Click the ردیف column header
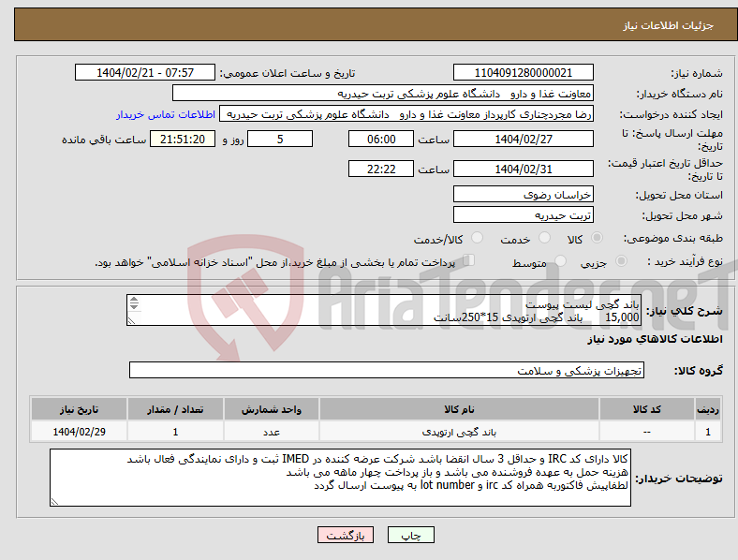The width and height of the screenshot is (738, 560). pyautogui.click(x=707, y=409)
